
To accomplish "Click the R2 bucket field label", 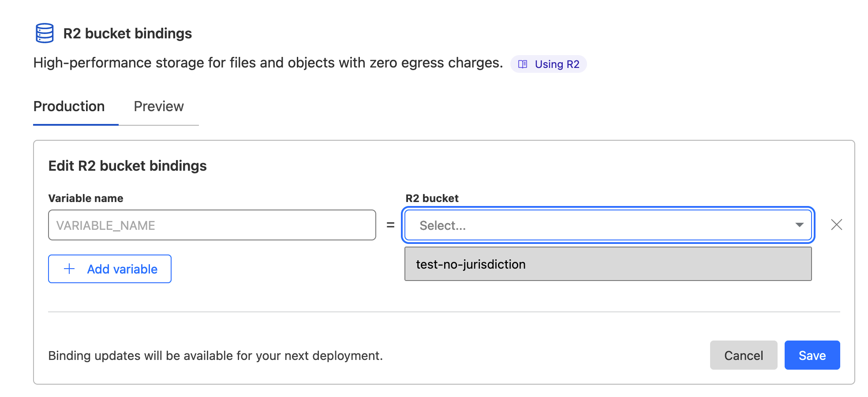I will click(x=432, y=198).
